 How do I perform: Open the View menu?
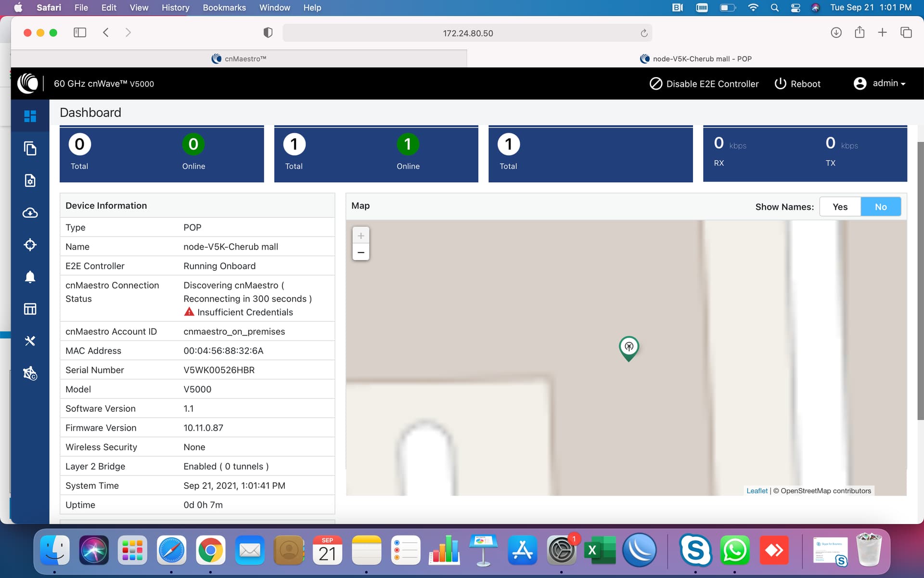tap(139, 8)
